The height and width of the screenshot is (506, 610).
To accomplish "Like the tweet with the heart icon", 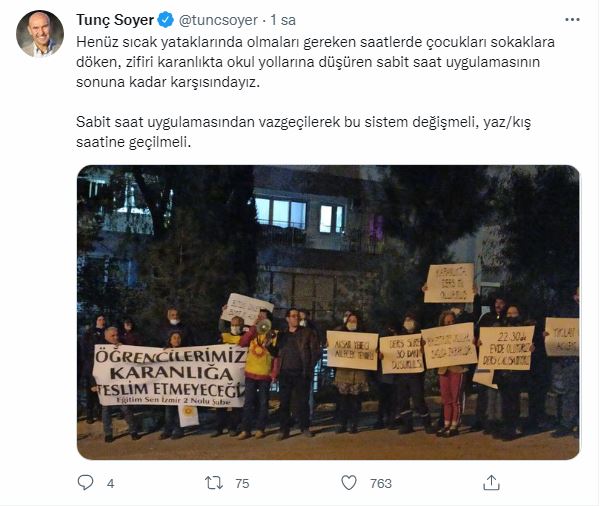I will click(349, 483).
